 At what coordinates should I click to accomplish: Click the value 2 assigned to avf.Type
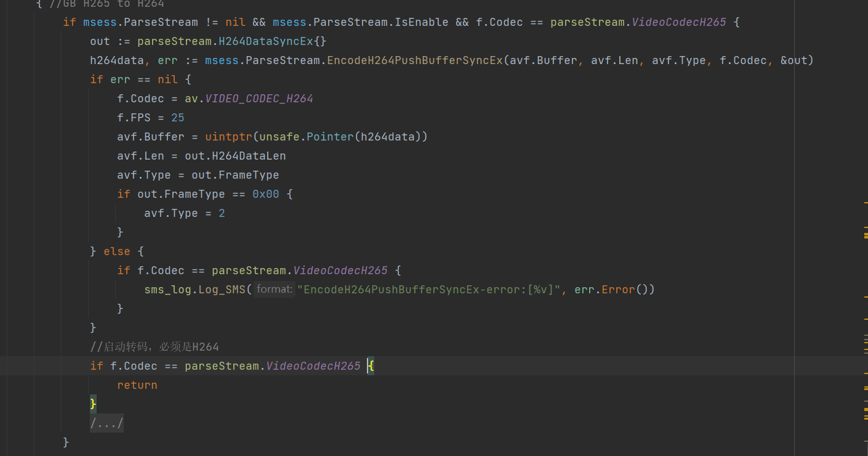[x=222, y=213]
